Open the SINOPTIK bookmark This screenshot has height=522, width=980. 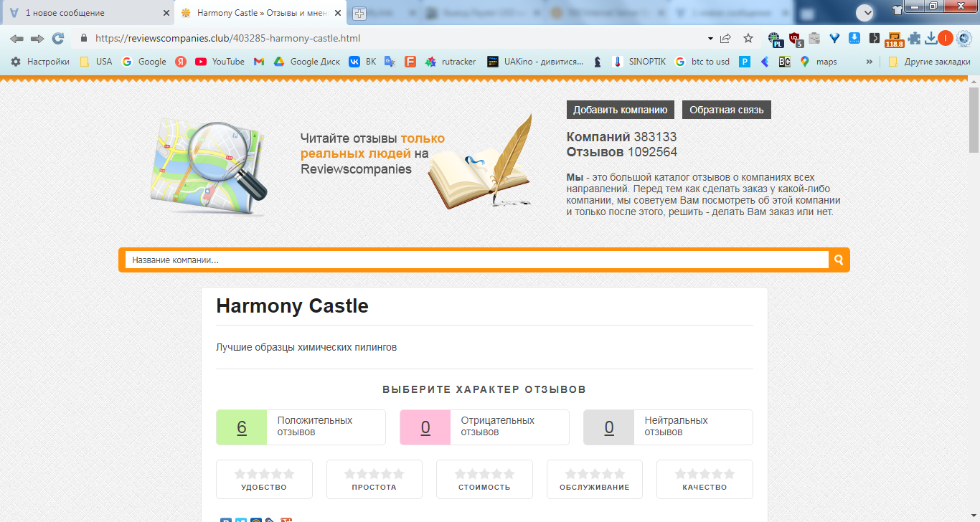[639, 62]
